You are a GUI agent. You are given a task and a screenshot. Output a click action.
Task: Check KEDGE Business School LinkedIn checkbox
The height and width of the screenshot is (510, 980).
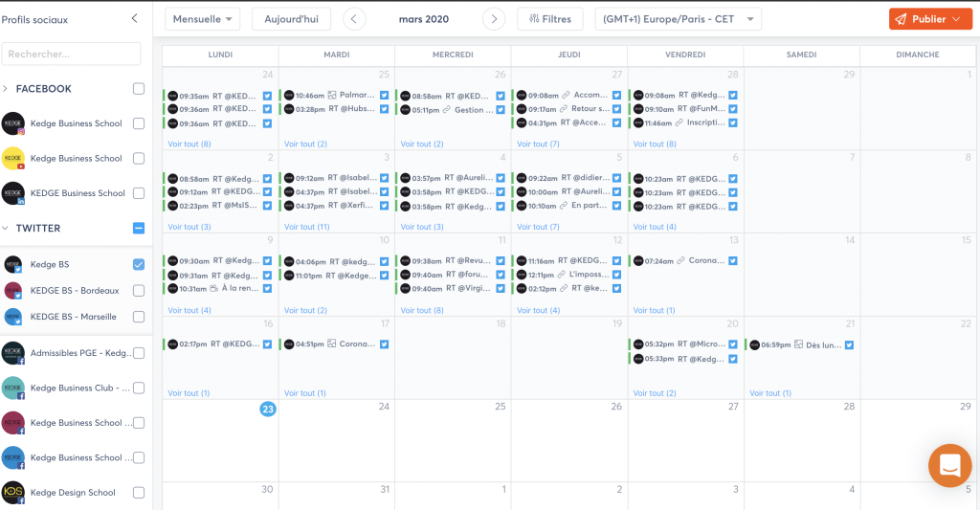(x=139, y=193)
